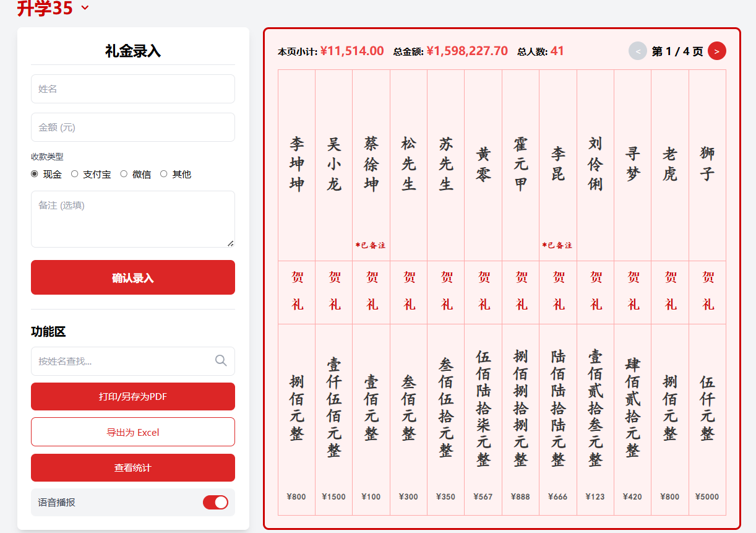Select the 现金 payment radio button
Viewport: 756px width, 533px height.
click(x=35, y=174)
